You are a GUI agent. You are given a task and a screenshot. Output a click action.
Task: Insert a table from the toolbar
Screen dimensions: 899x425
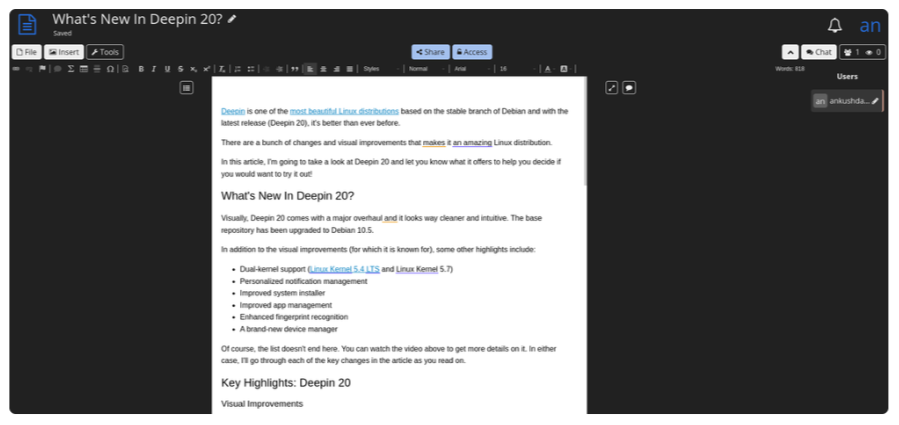pos(84,69)
